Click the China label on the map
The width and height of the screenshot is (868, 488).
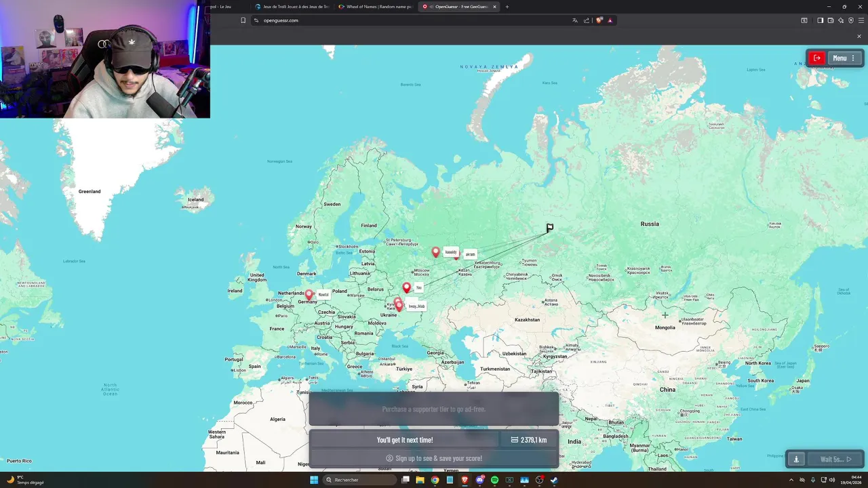[x=667, y=390]
